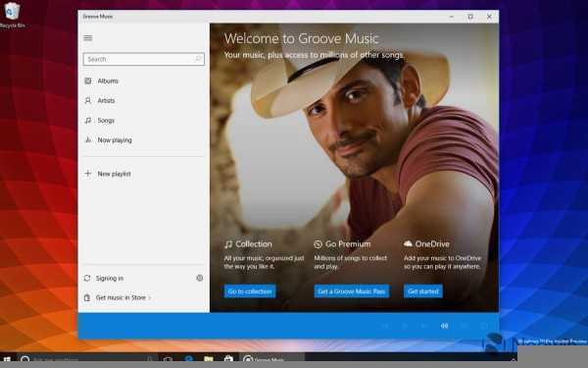This screenshot has width=588, height=368.
Task: Click the Search input field
Action: pos(144,59)
